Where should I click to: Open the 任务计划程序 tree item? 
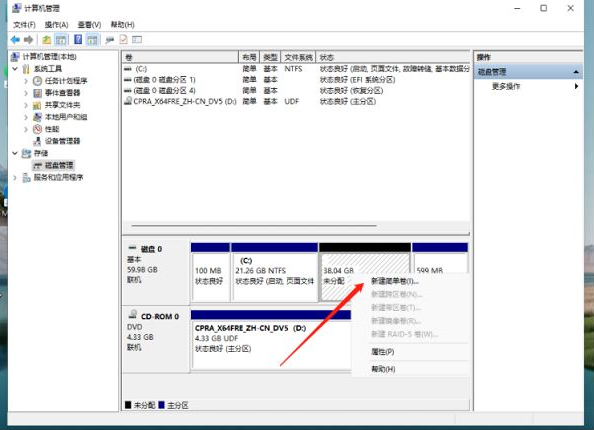click(x=66, y=81)
